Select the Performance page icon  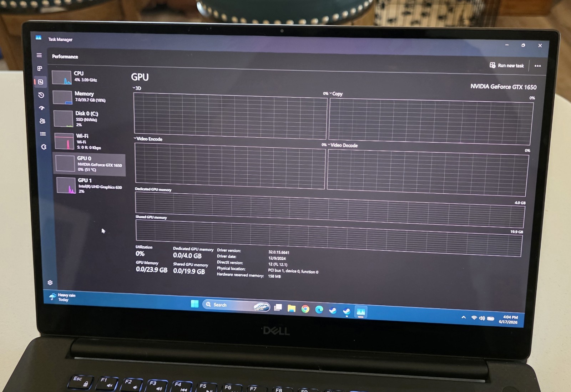pos(40,82)
